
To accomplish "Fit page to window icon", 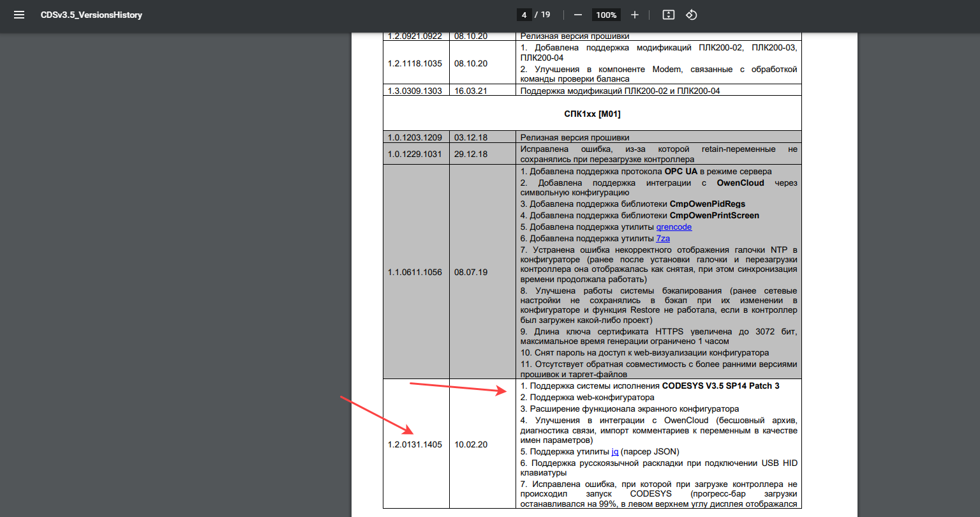I will point(668,15).
